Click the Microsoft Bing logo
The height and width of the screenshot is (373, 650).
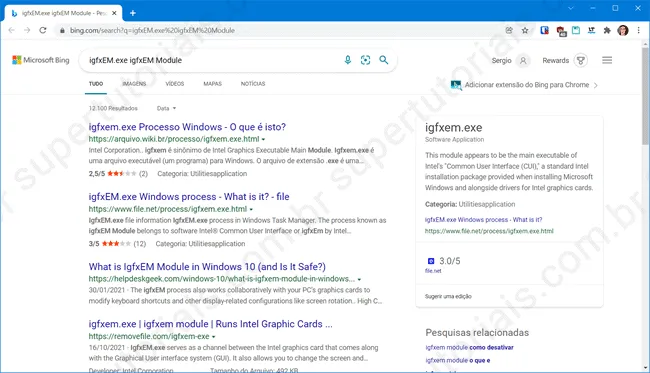[41, 60]
